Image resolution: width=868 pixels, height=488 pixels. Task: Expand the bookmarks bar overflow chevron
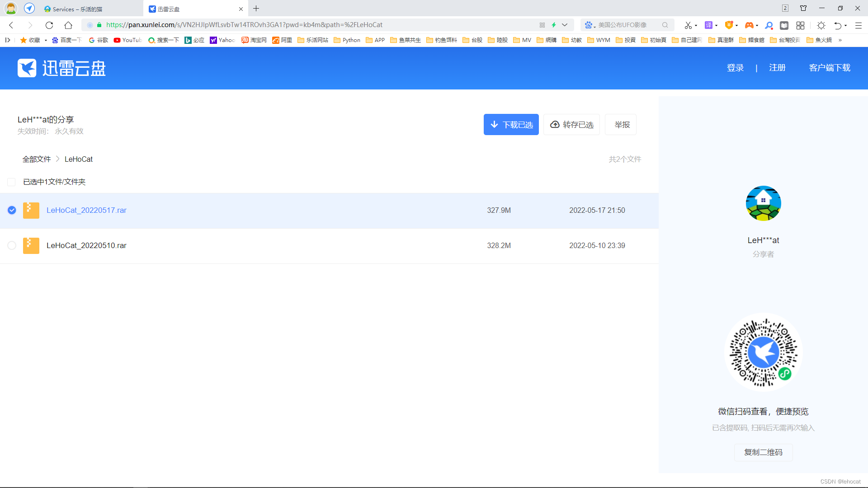click(840, 40)
